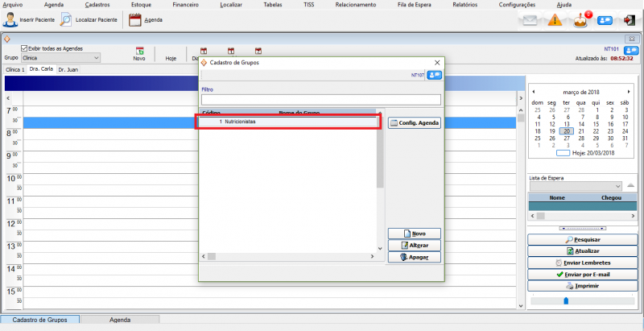The height and width of the screenshot is (331, 644).
Task: Open Localizar Paciente magnifier tool
Action: coord(66,20)
